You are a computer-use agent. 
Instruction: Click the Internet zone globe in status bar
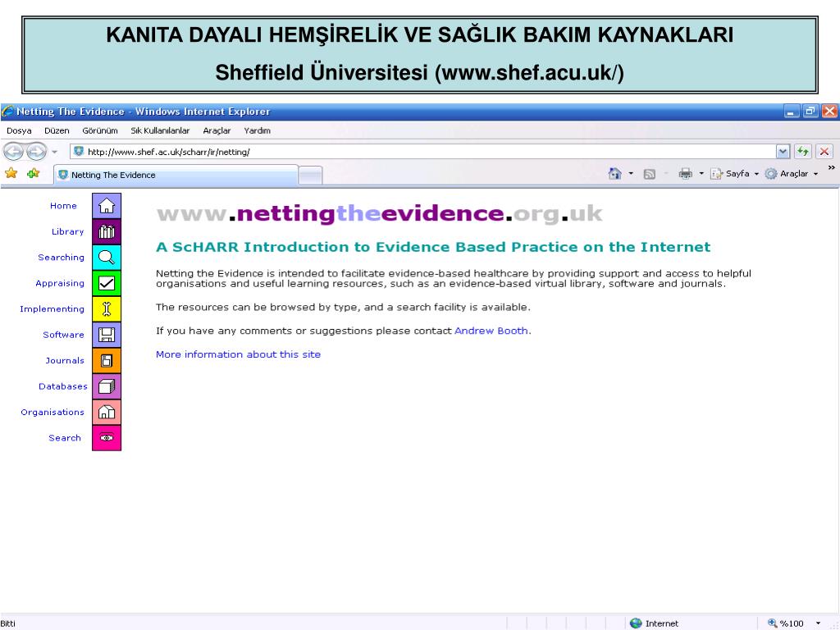636,623
